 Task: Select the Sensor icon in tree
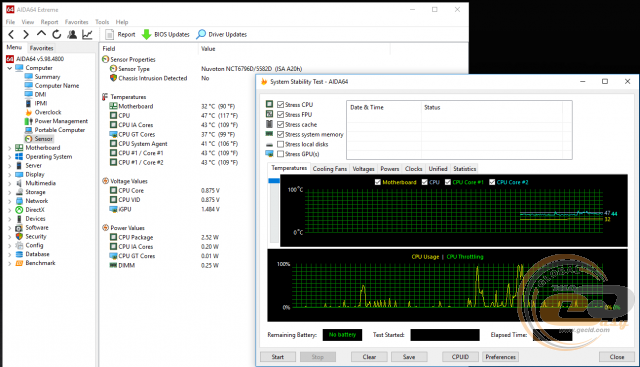[29, 139]
